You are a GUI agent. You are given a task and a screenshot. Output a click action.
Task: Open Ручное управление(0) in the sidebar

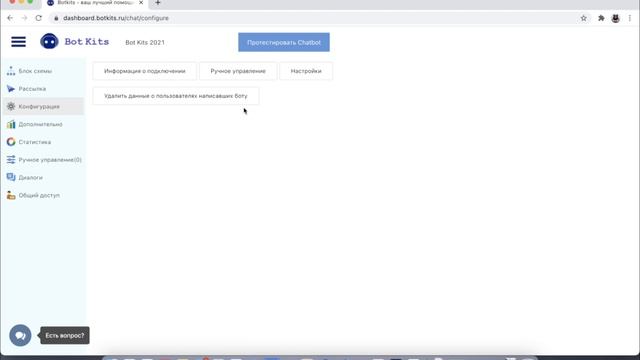point(50,160)
